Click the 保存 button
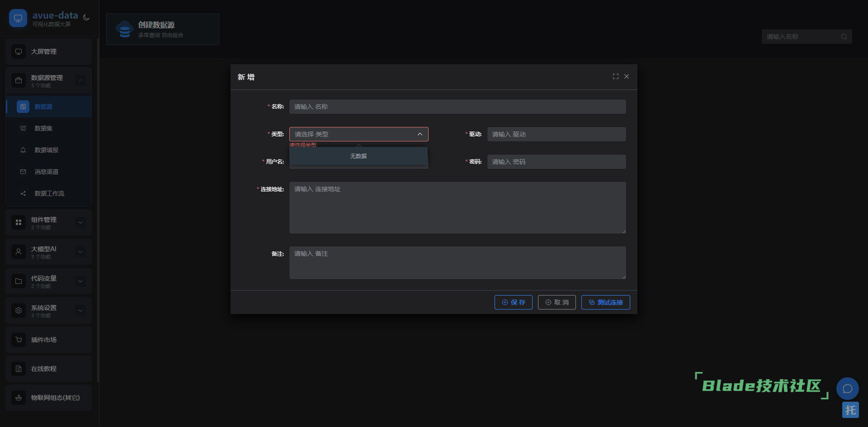This screenshot has width=868, height=427. click(513, 302)
